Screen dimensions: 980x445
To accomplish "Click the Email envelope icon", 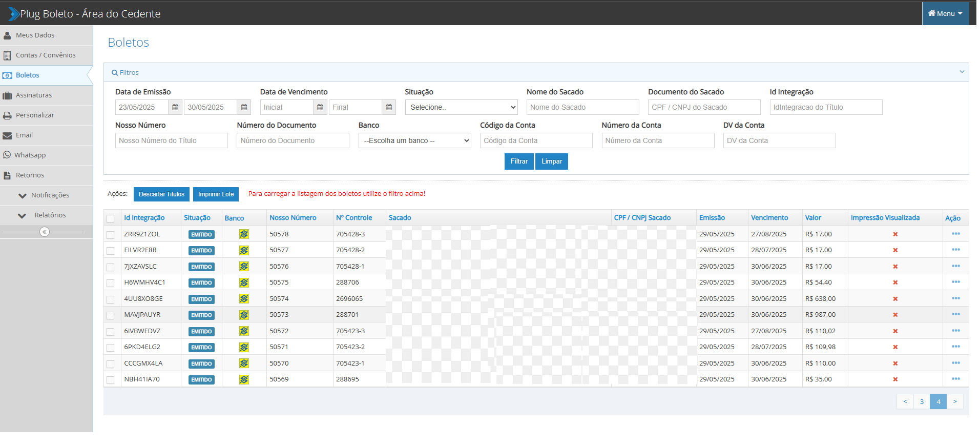I will tap(7, 135).
